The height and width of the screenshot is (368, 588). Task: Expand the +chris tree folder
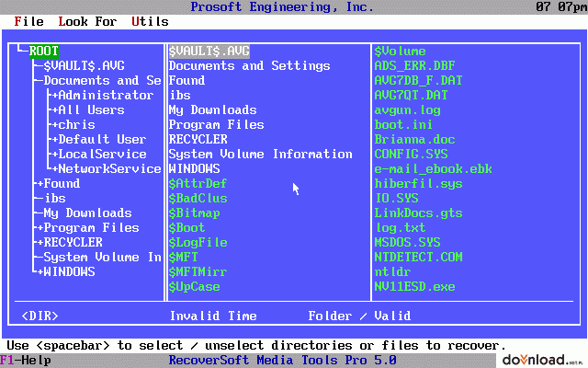(x=73, y=125)
